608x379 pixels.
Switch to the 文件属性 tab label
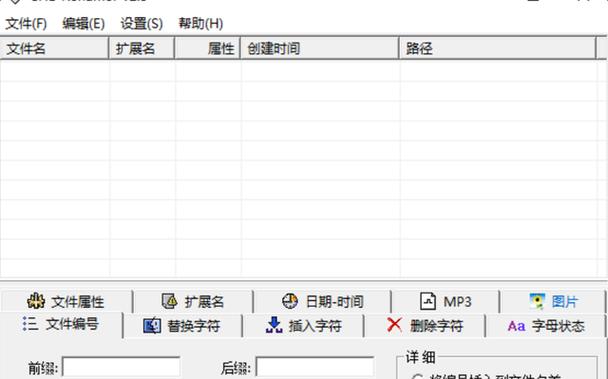[x=78, y=302]
